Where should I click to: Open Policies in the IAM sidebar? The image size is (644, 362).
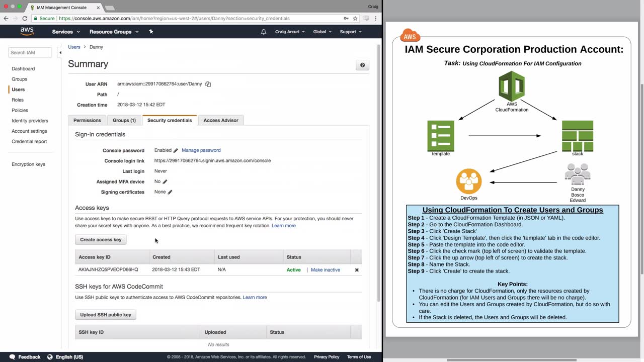[x=20, y=110]
